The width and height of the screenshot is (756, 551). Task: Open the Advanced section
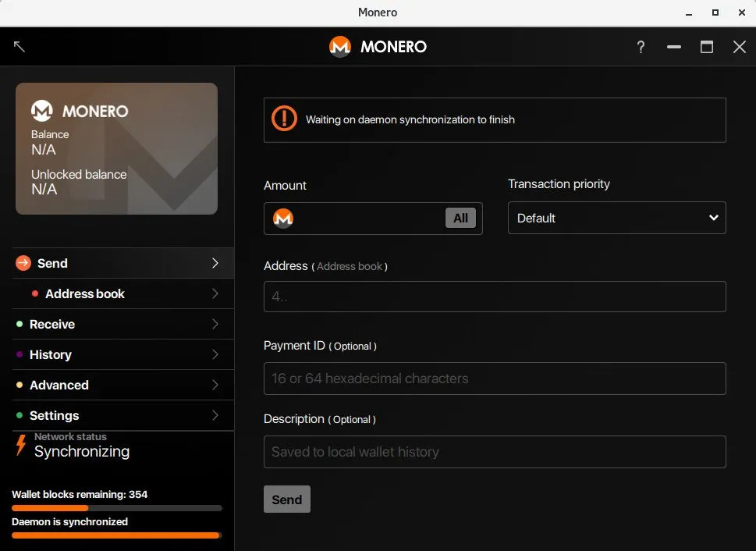[x=123, y=385]
